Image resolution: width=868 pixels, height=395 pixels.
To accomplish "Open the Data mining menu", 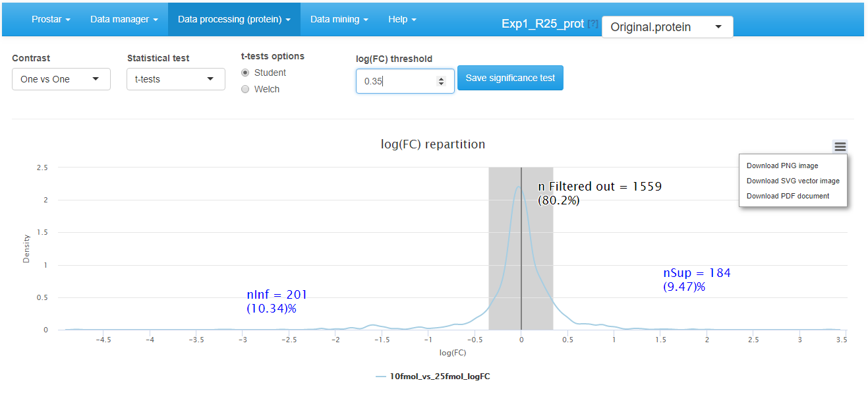I will (339, 19).
